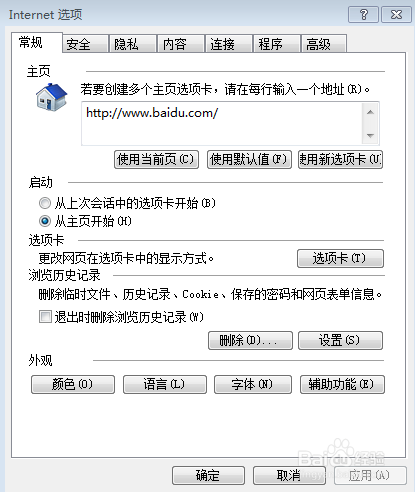Enable 退出时删除浏览历史记录 checkbox

45,317
